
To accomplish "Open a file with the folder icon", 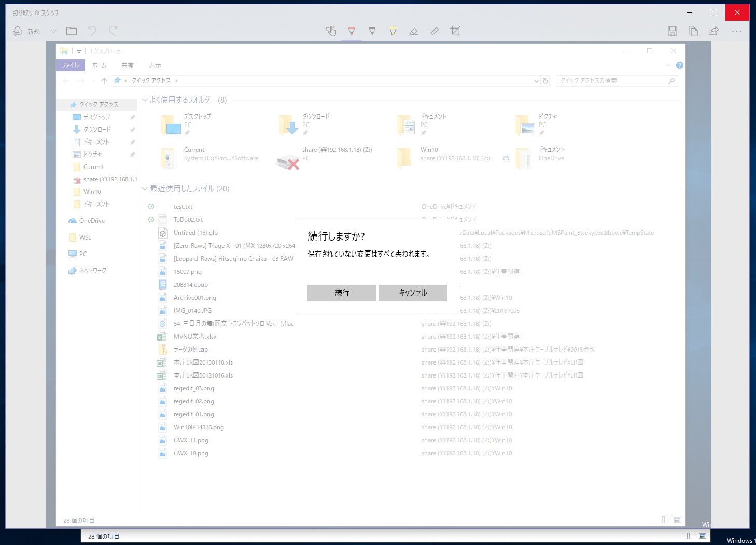I will pos(72,31).
